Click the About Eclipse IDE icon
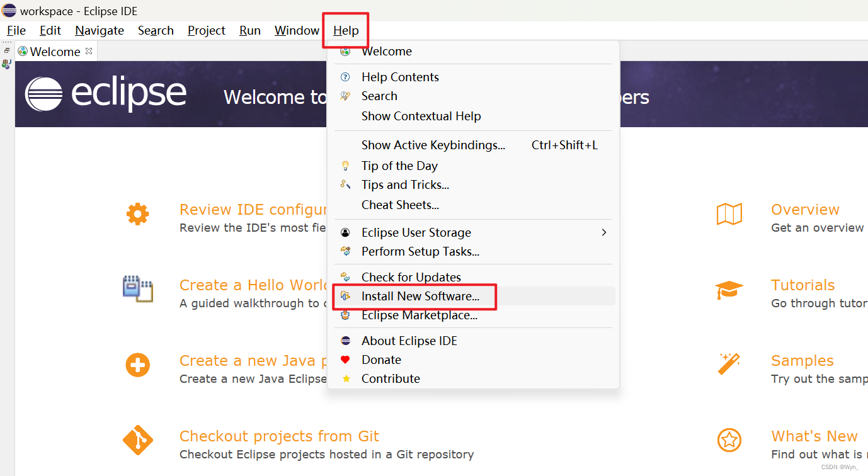This screenshot has width=868, height=476. [x=345, y=341]
